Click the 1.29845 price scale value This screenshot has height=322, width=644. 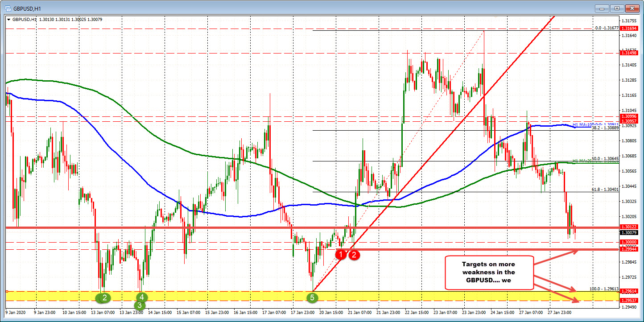[x=630, y=262]
